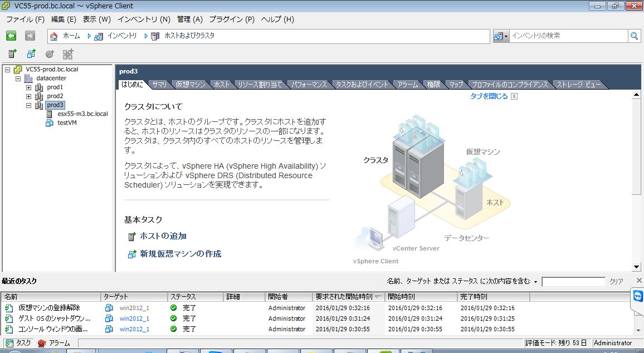Switch to the ストレージ ビュー tab
Viewport: 644px width, 353px height.
(x=578, y=85)
